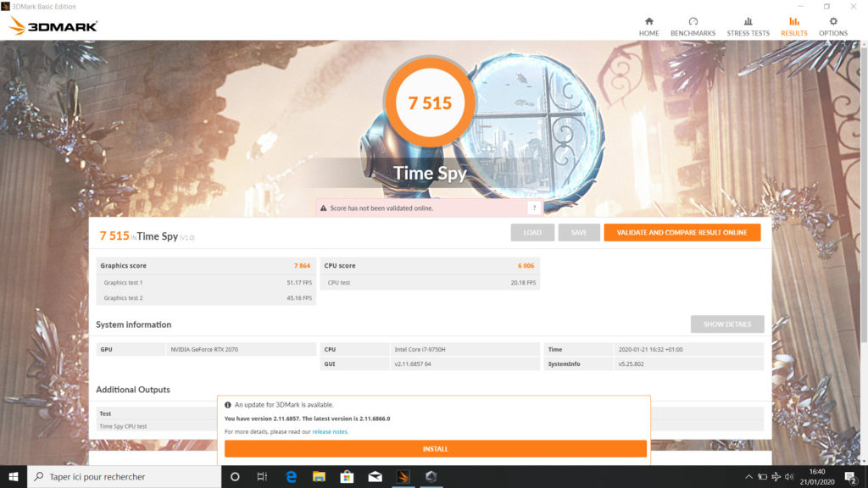Click the Show Details button
The height and width of the screenshot is (488, 868).
(x=726, y=324)
